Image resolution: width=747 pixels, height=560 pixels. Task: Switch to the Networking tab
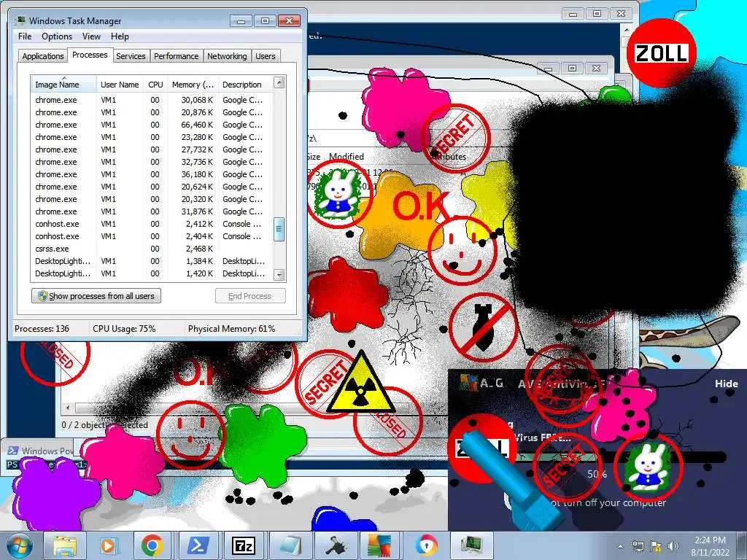tap(227, 56)
